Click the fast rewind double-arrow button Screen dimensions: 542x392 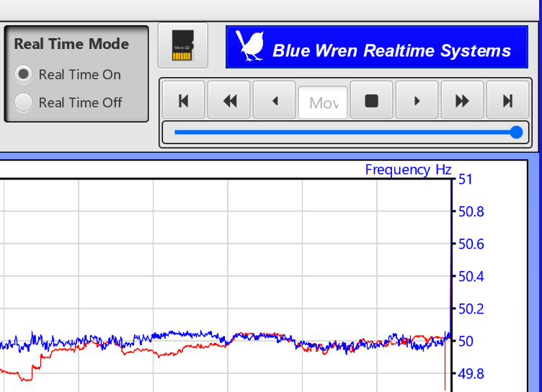coord(228,101)
